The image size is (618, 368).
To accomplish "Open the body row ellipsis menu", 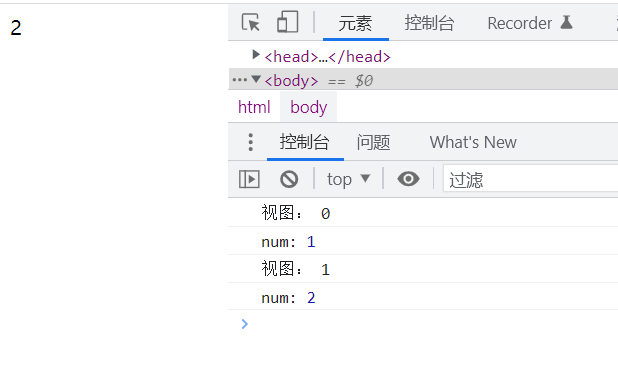I will 240,80.
